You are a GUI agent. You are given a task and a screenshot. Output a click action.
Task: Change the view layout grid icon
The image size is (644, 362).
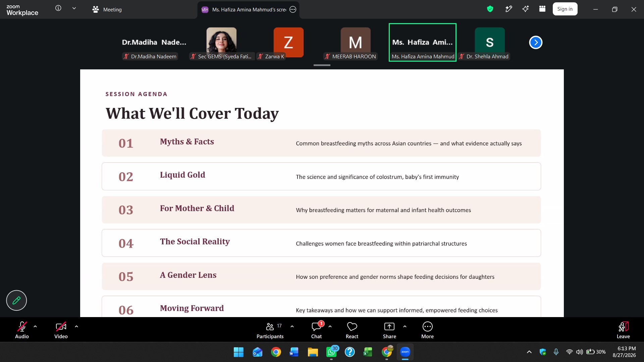click(542, 9)
